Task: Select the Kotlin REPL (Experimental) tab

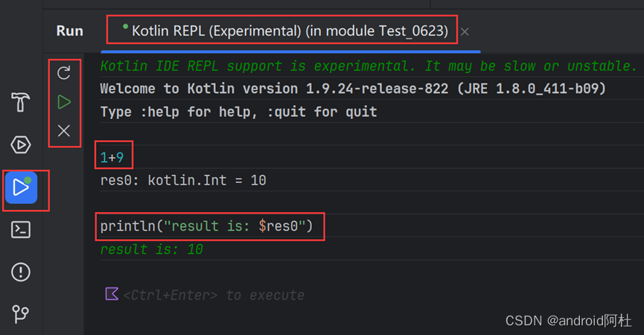Action: [x=285, y=31]
